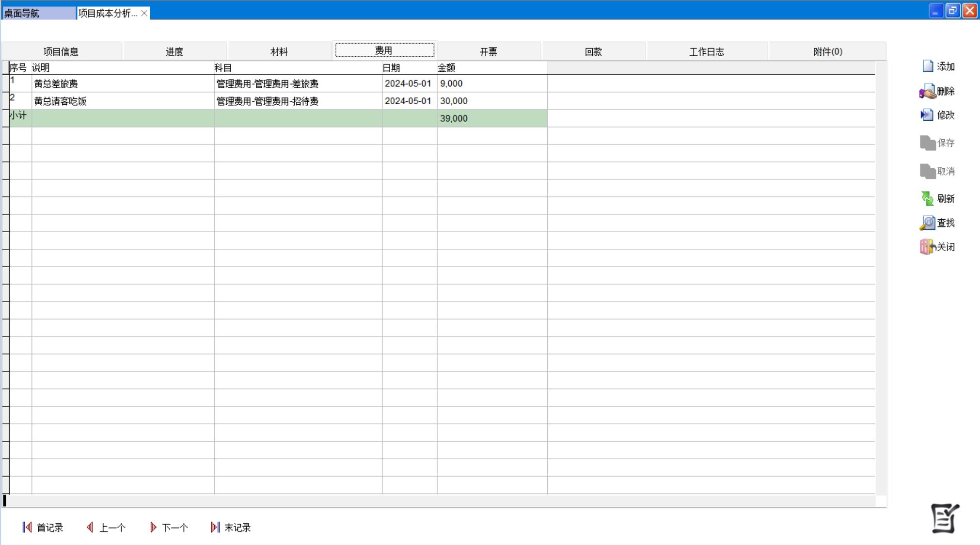The height and width of the screenshot is (545, 980).
Task: Click the 添加 (Add) icon
Action: (928, 66)
